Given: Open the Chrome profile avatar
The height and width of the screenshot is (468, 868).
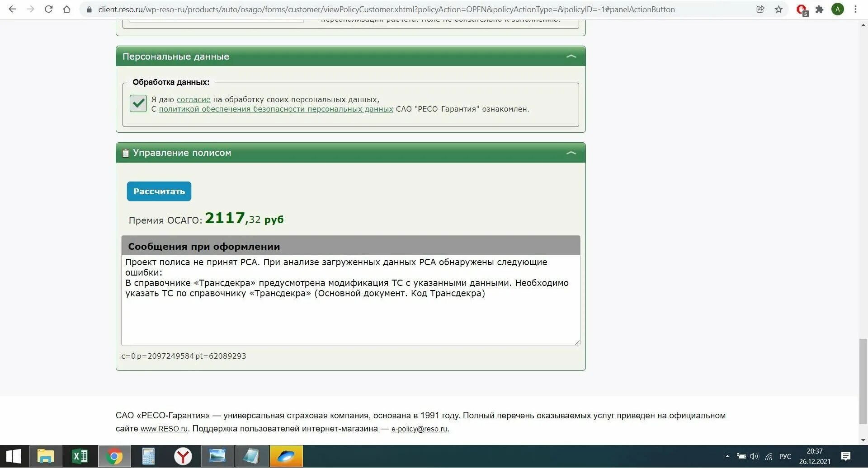Looking at the screenshot, I should coord(837,9).
